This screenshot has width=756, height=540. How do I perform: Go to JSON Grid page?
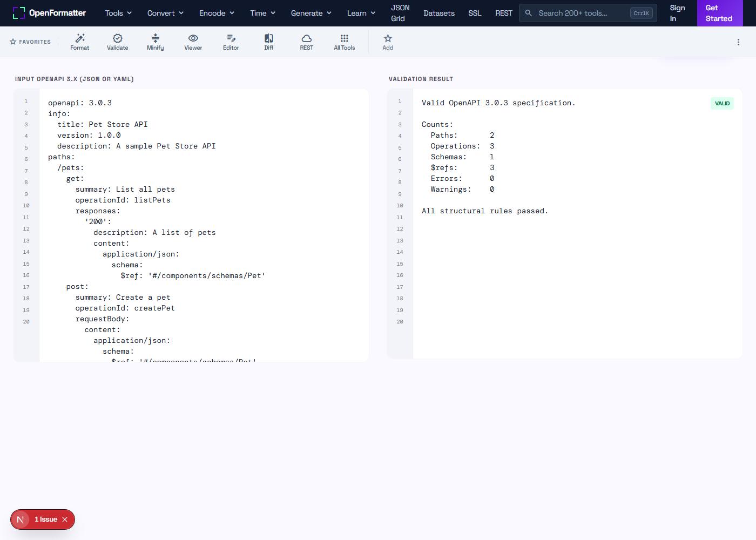(x=400, y=13)
